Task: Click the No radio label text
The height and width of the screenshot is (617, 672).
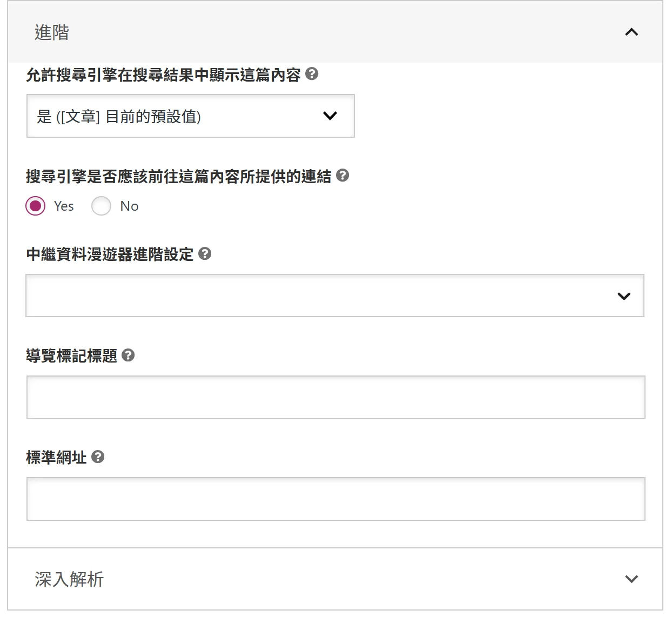Action: [x=129, y=206]
